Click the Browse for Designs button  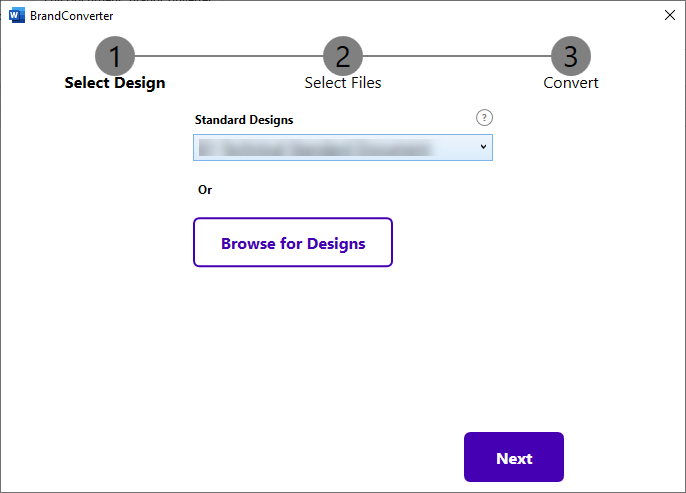pyautogui.click(x=293, y=242)
